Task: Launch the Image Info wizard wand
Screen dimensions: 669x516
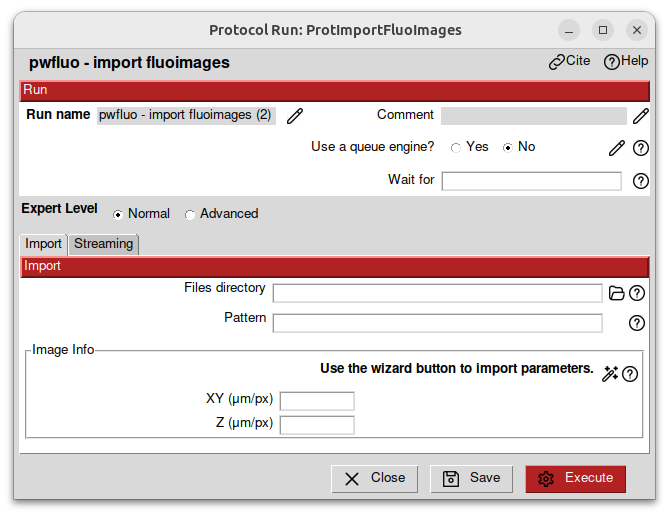Action: [x=610, y=374]
